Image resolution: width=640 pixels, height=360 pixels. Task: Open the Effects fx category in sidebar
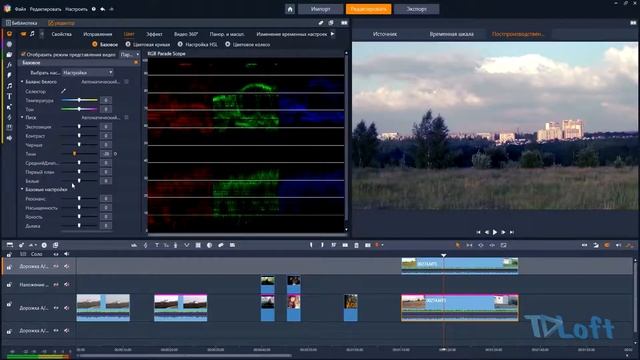pos(9,64)
